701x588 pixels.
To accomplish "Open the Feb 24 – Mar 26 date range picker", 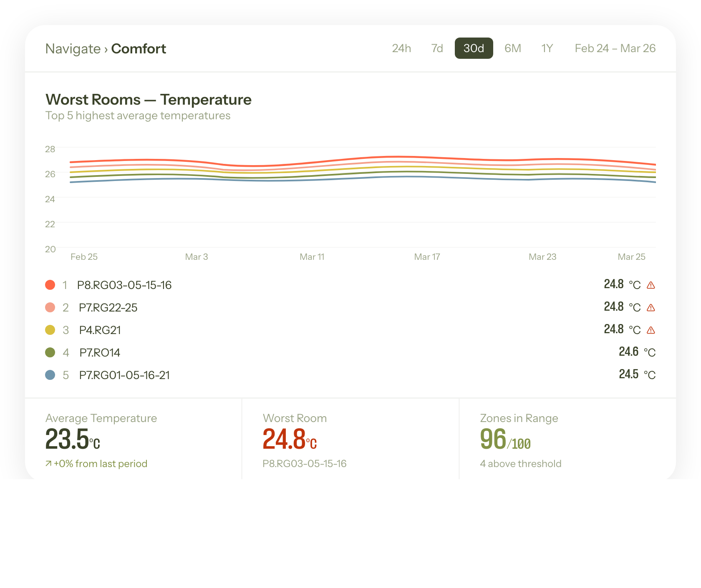I will point(615,48).
